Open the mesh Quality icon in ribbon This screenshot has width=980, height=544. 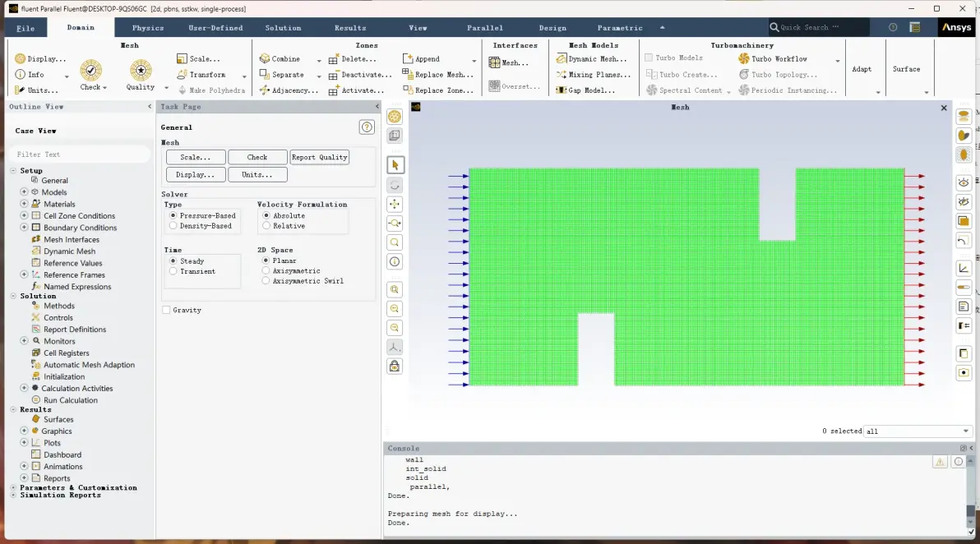(141, 70)
